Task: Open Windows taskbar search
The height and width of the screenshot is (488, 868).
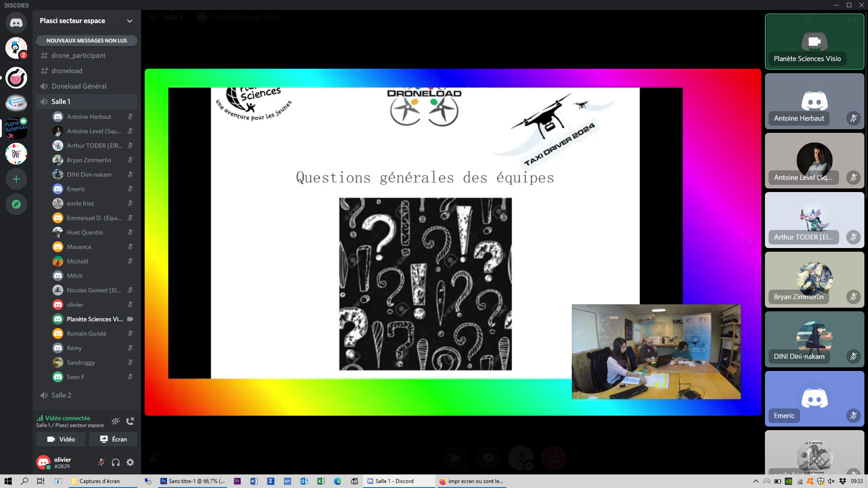Action: coord(24,481)
